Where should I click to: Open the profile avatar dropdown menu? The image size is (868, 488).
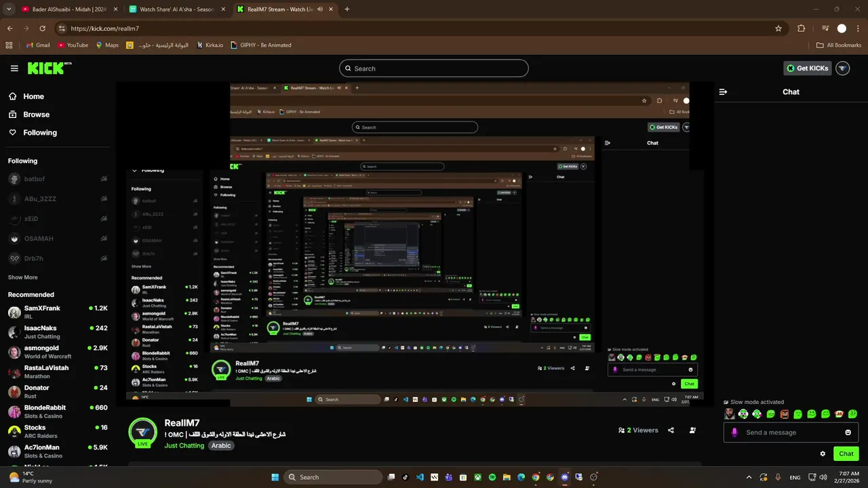pyautogui.click(x=842, y=68)
